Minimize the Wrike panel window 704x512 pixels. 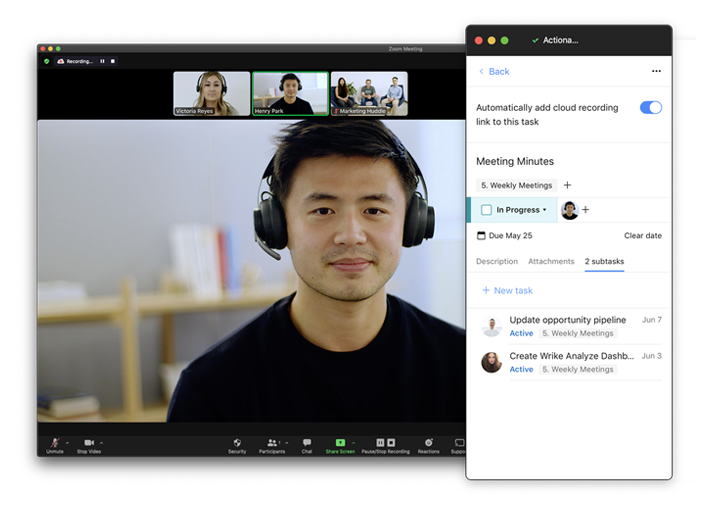click(x=491, y=40)
